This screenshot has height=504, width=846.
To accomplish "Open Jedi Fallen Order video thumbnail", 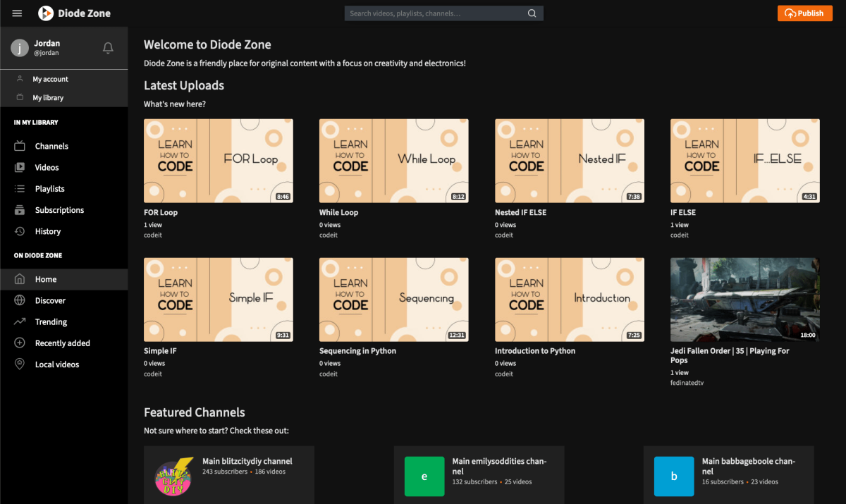I will (744, 300).
